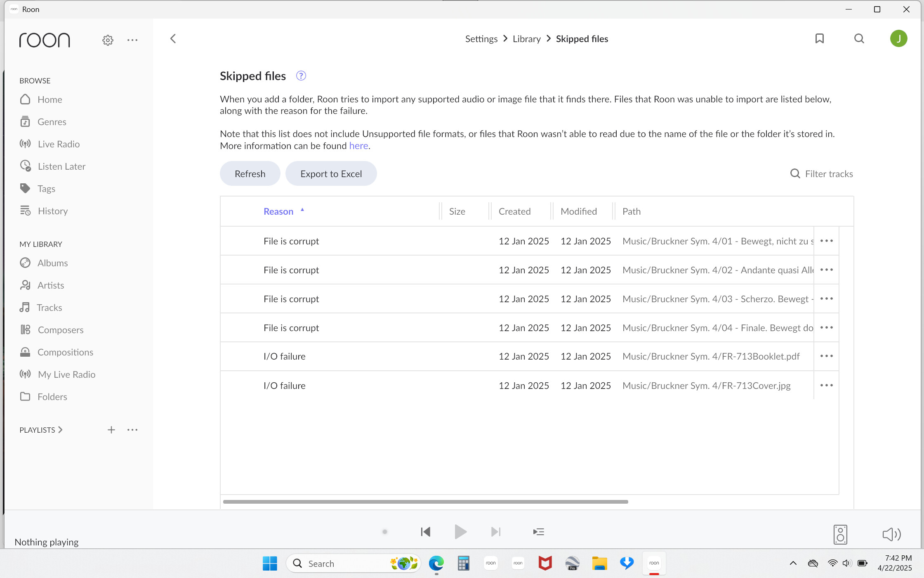
Task: Show hidden system tray icons
Action: (793, 563)
